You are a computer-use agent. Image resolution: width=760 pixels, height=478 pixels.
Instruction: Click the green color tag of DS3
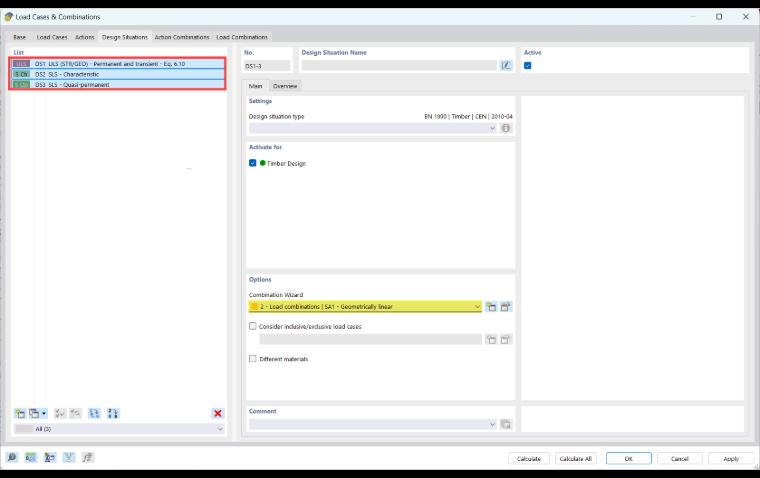tap(21, 84)
